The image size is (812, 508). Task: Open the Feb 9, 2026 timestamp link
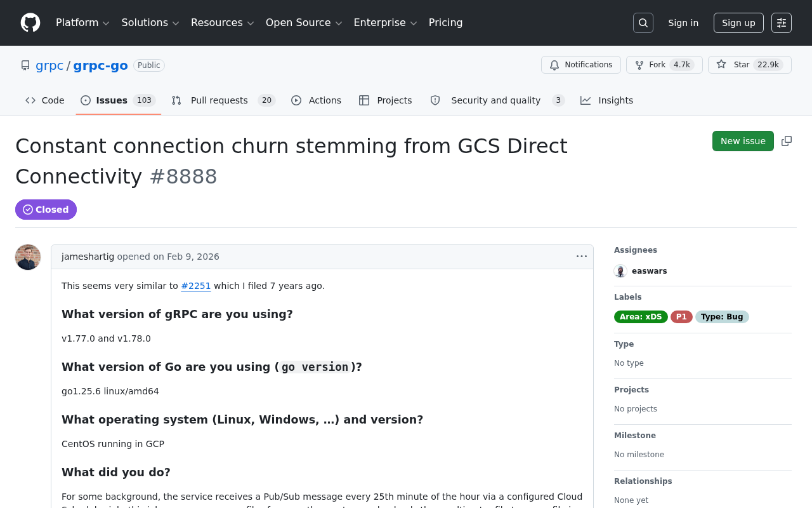(x=193, y=257)
